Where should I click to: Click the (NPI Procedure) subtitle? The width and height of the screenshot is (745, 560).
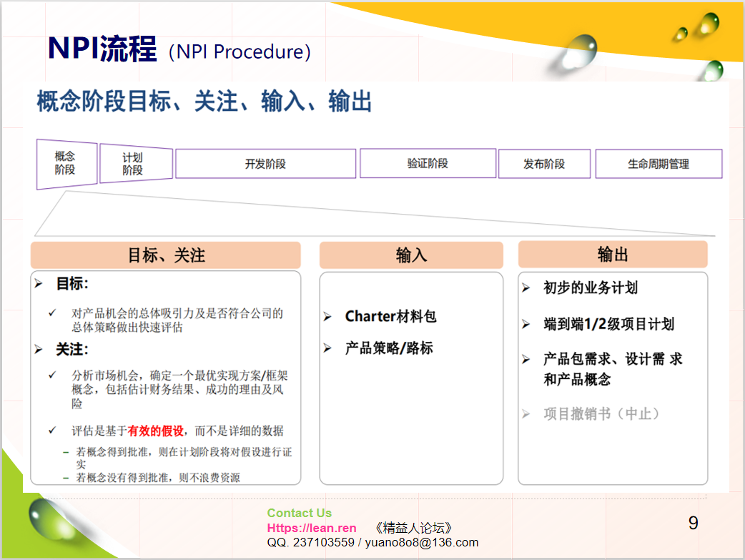(x=240, y=51)
